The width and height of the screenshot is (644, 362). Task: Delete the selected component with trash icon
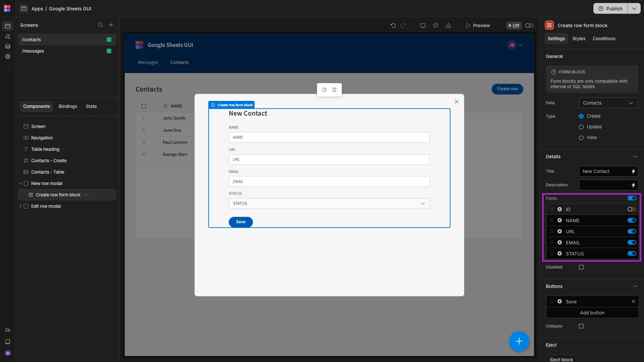[334, 90]
